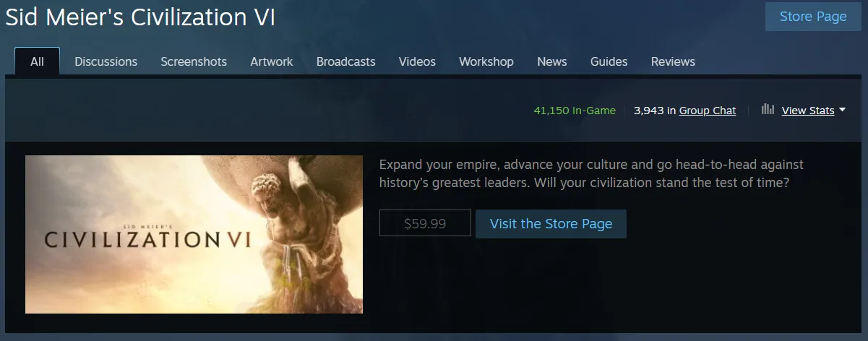Open the Group Chat link
Image resolution: width=868 pixels, height=341 pixels.
point(708,111)
